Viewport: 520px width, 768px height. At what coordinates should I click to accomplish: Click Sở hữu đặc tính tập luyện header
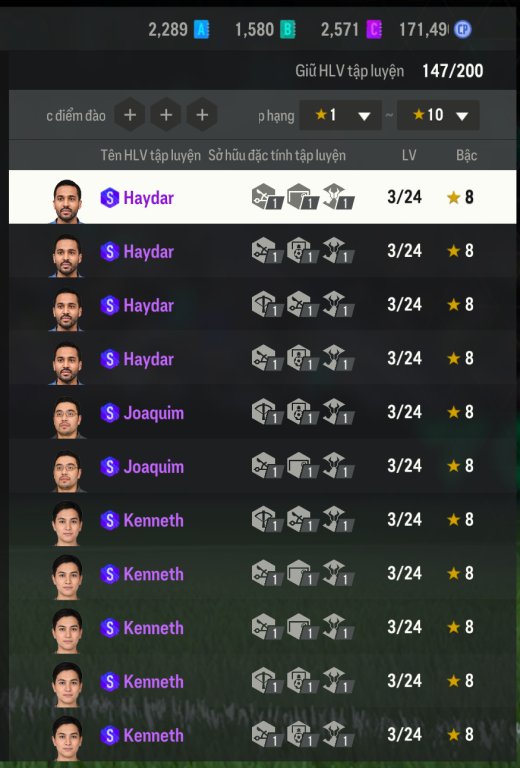pos(277,155)
